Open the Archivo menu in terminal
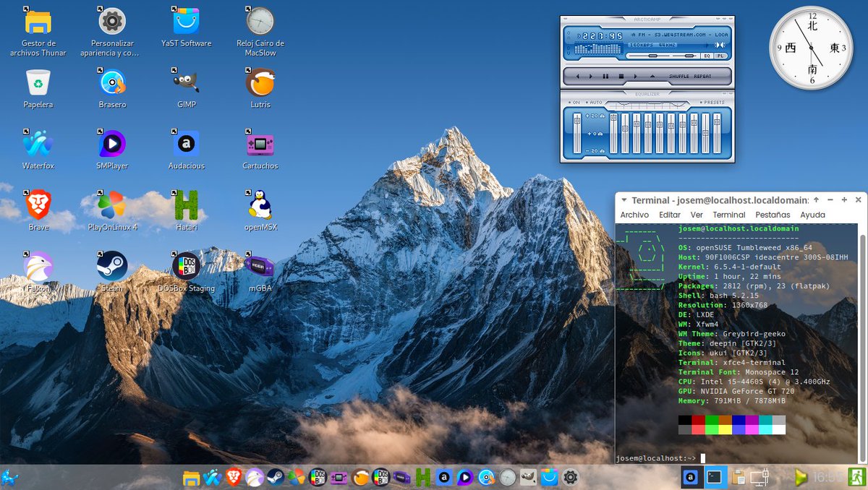This screenshot has height=490, width=868. [634, 215]
